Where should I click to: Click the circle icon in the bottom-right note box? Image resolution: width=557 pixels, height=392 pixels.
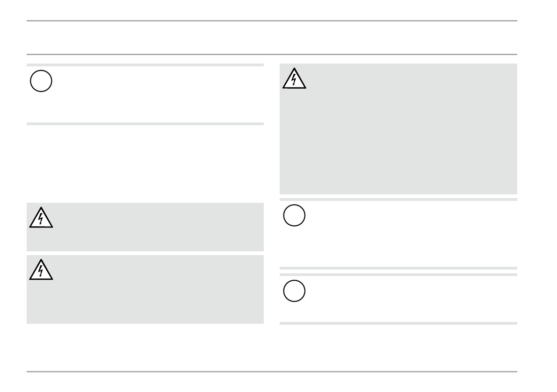pyautogui.click(x=294, y=292)
